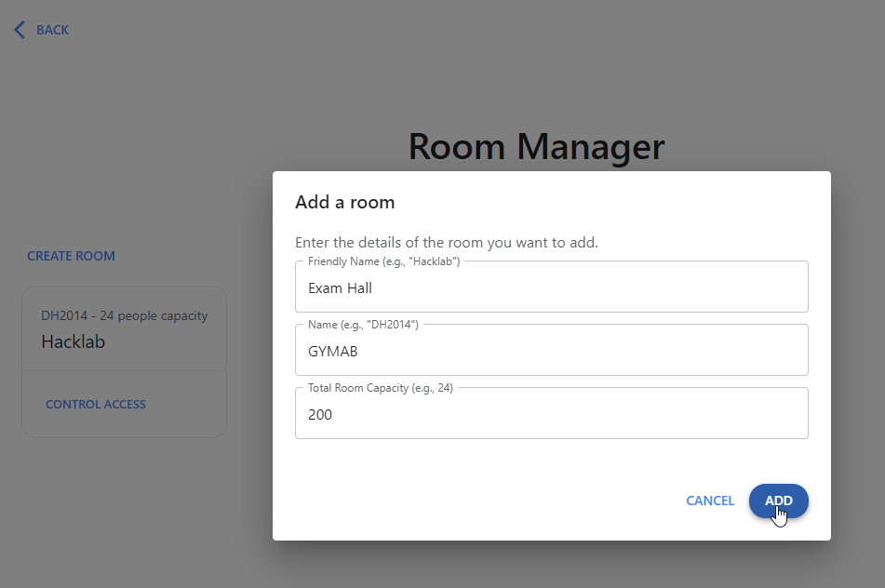Click CONTROL ACCESS for the Hacklab room
Viewport: 885px width, 588px height.
tap(96, 404)
